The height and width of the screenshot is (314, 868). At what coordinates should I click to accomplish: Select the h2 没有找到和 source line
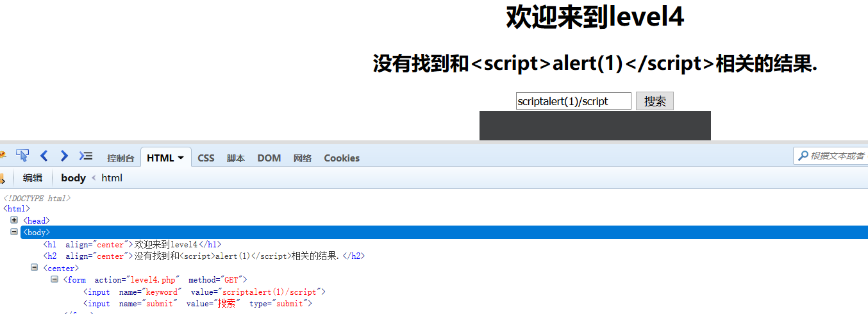pos(204,256)
